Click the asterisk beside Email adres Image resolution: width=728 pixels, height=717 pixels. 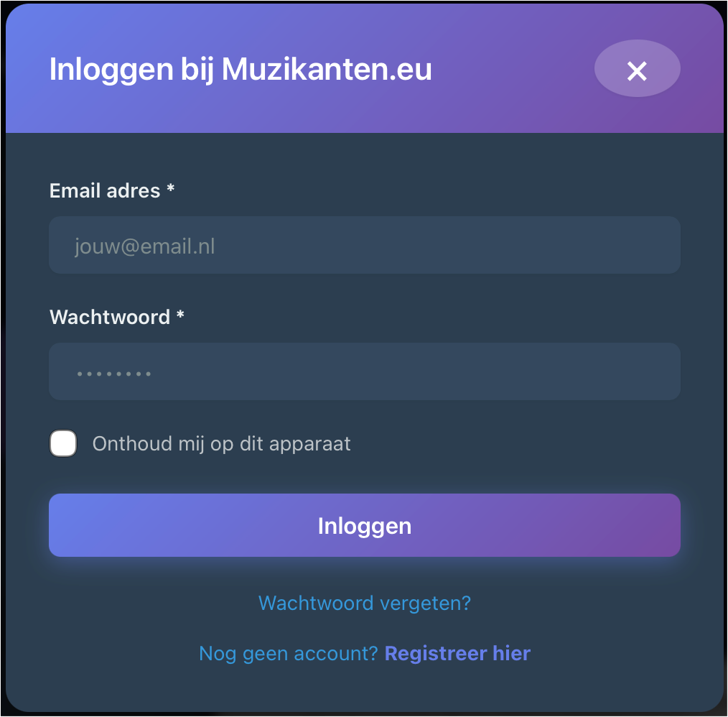pyautogui.click(x=170, y=190)
